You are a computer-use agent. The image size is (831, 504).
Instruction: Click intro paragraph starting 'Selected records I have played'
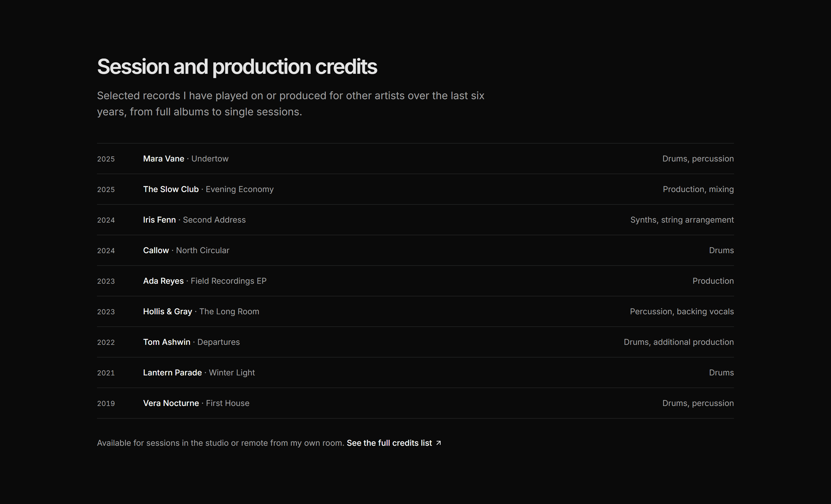click(x=291, y=104)
